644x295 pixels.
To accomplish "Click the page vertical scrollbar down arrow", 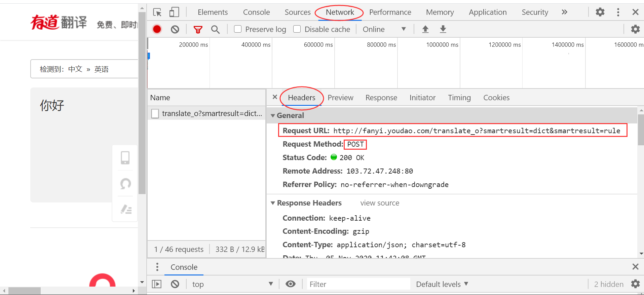I will (x=142, y=282).
